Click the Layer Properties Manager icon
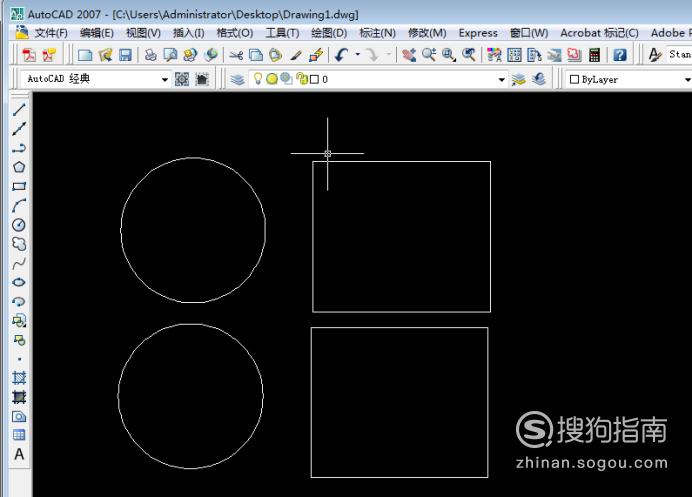 coord(237,79)
